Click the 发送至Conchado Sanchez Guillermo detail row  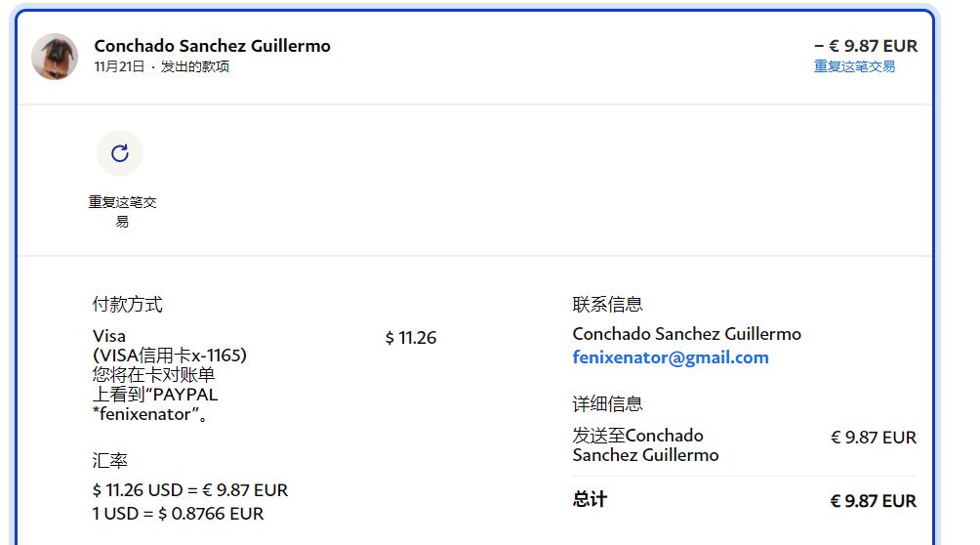point(644,445)
